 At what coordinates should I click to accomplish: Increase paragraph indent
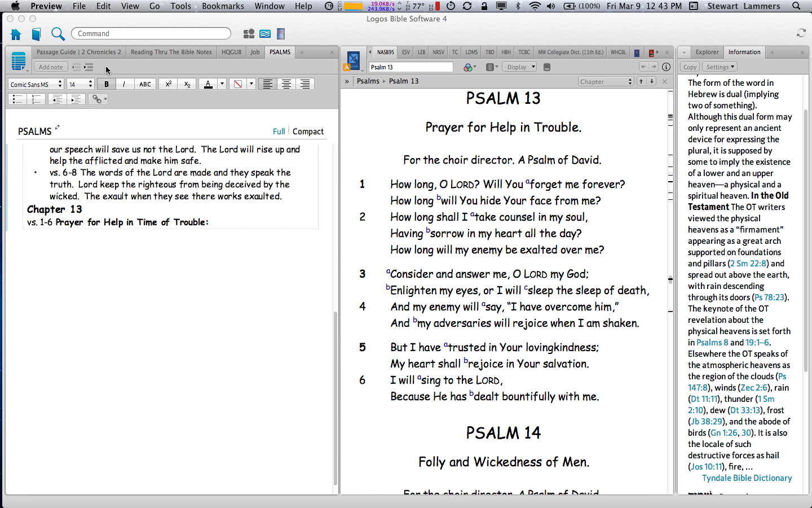[x=76, y=99]
